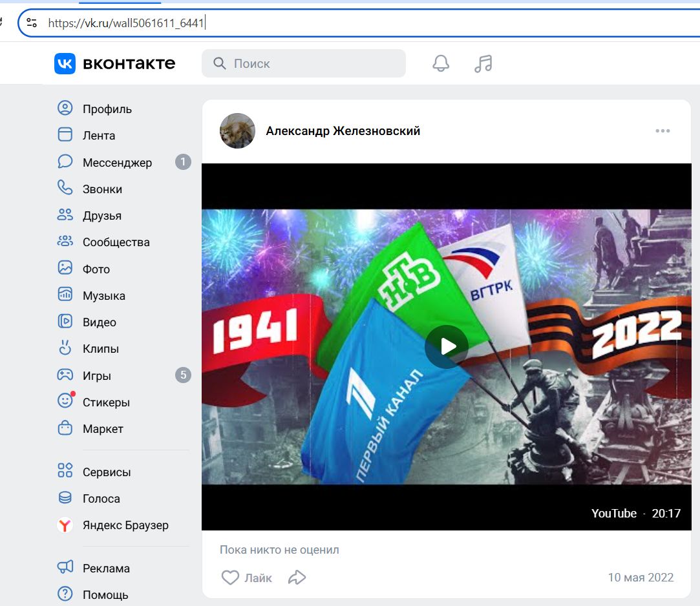Toggle the heart Лайк button

click(246, 578)
